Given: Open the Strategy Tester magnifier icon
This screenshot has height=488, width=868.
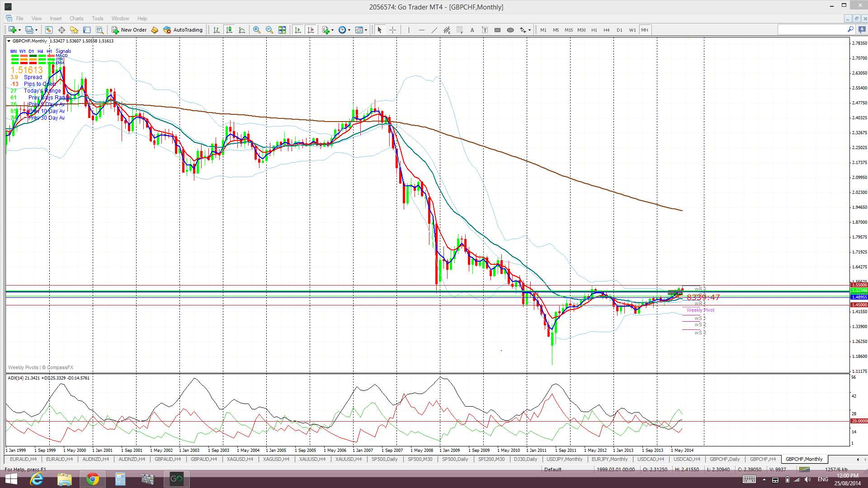Looking at the screenshot, I should [100, 30].
